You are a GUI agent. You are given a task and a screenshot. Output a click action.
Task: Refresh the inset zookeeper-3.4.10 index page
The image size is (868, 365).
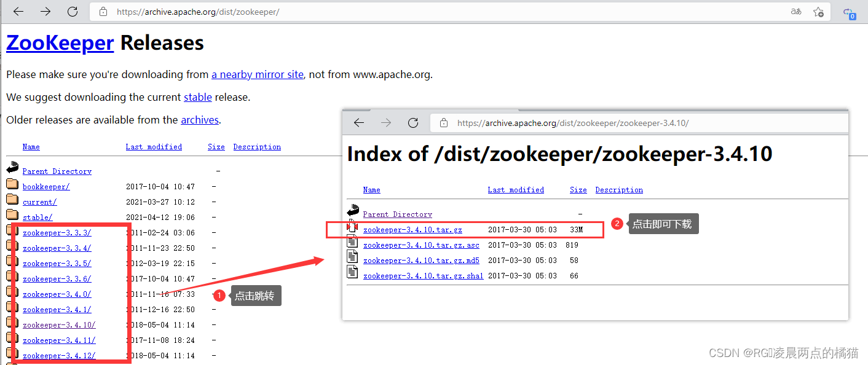413,123
